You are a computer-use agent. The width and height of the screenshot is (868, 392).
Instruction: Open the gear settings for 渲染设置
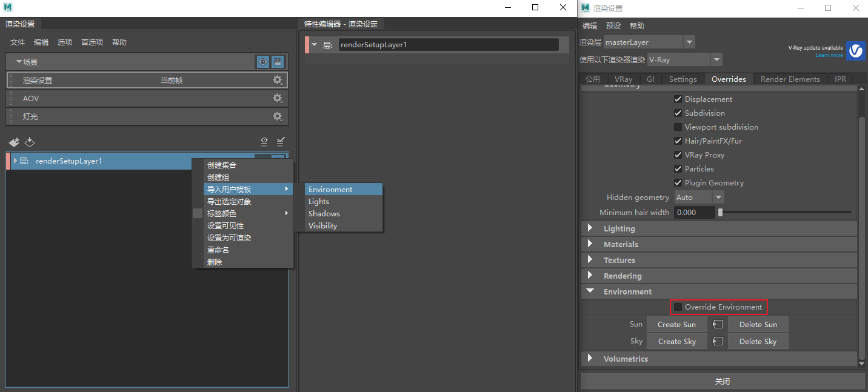click(277, 79)
